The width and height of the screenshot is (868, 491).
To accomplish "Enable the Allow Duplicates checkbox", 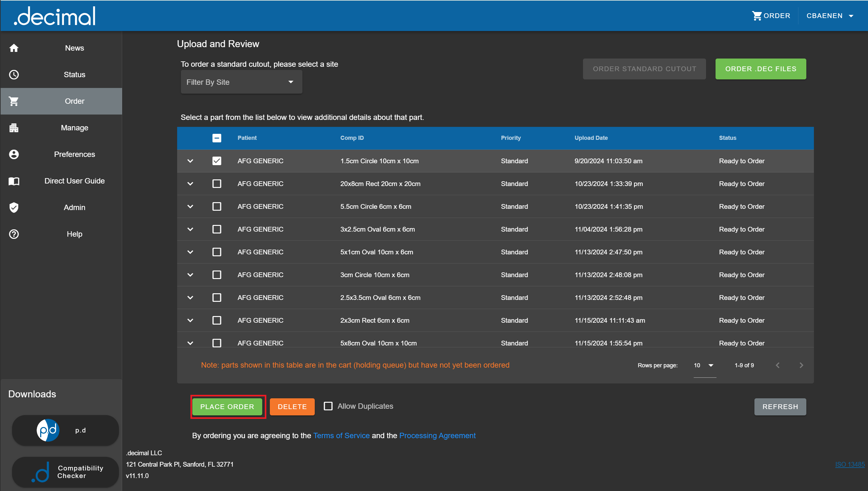I will (x=328, y=406).
